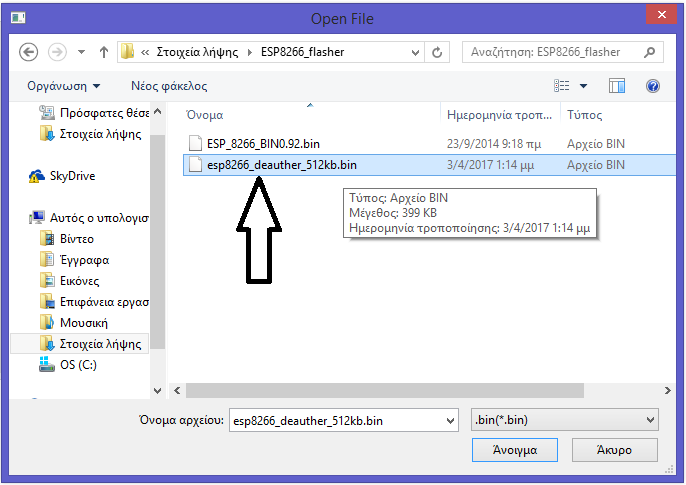Expand the address bar history dropdown
The height and width of the screenshot is (485, 686).
415,52
